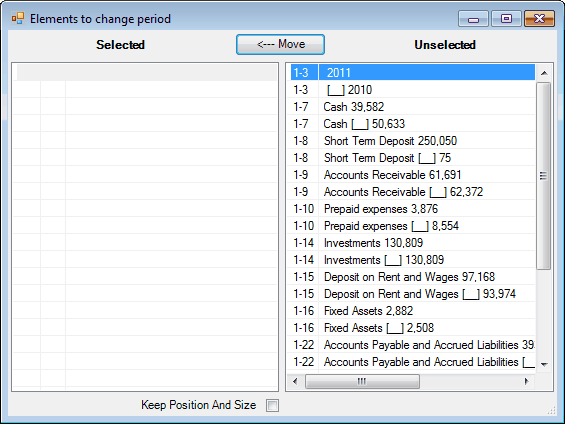Select Investments 130,809 first row
Image resolution: width=565 pixels, height=424 pixels.
[x=413, y=243]
